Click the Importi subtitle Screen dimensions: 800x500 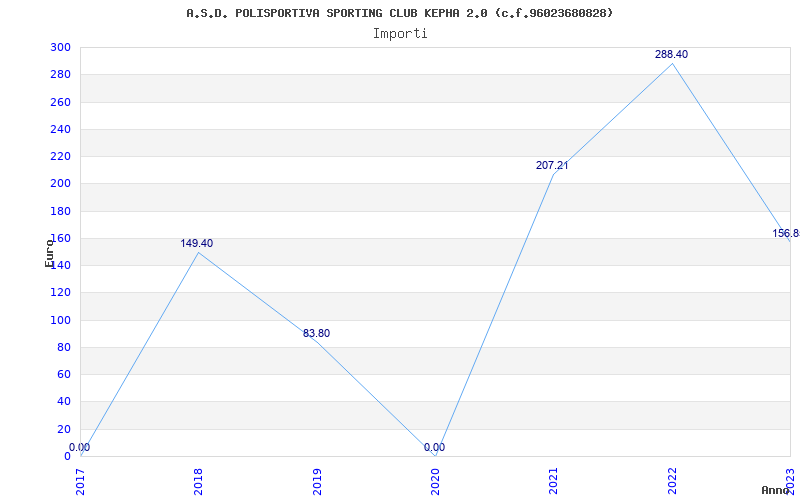click(x=400, y=34)
